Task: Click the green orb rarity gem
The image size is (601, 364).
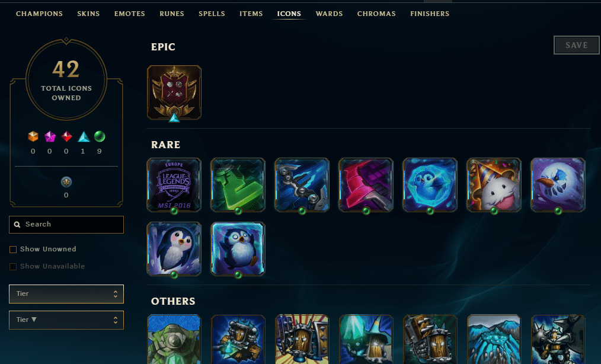Action: (x=99, y=136)
